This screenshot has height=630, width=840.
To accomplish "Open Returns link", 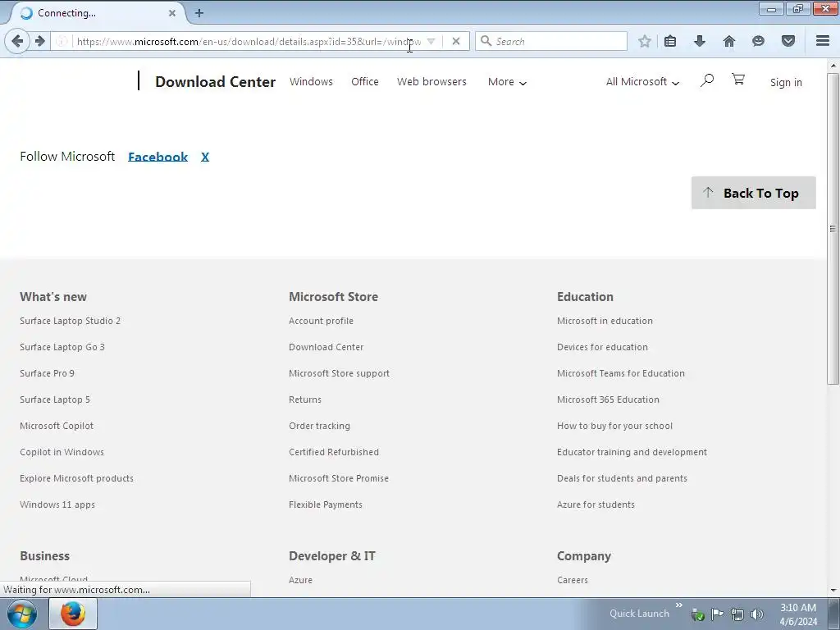I will [305, 399].
